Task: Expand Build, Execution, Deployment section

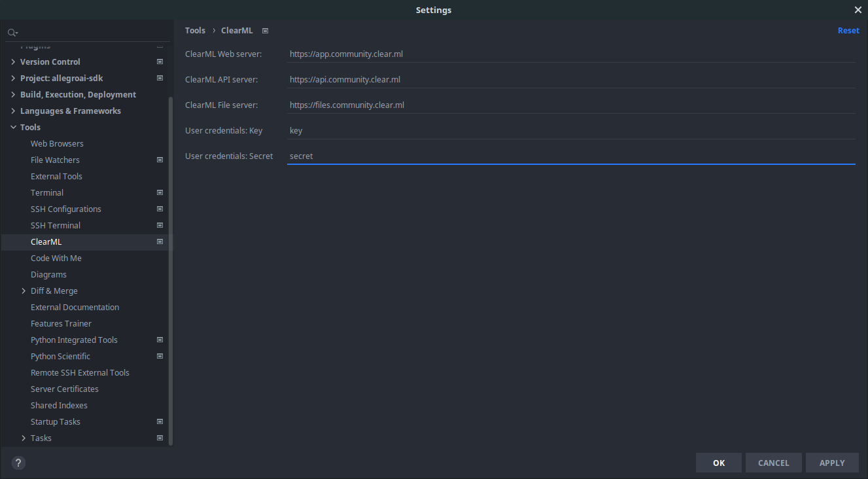Action: pos(13,94)
